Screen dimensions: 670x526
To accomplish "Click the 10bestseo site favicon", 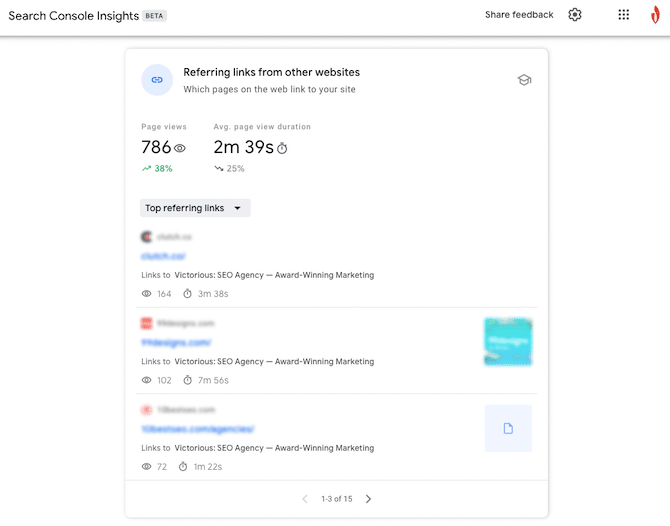I will 147,410.
